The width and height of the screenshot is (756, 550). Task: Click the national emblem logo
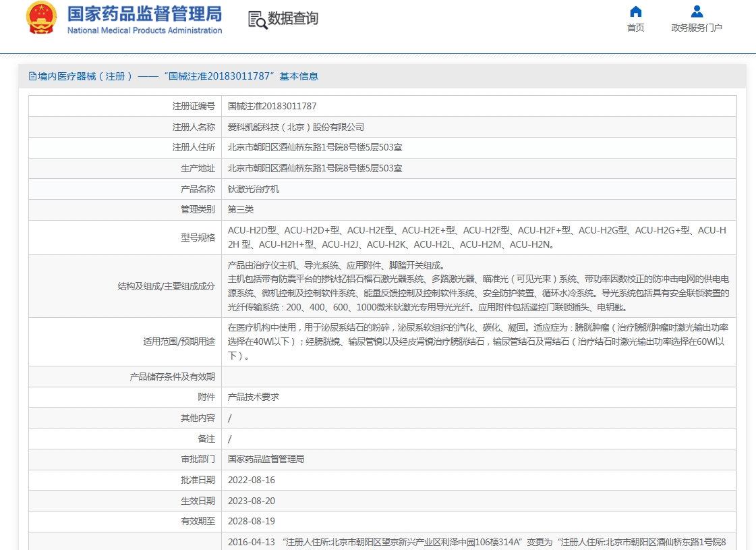tap(41, 18)
